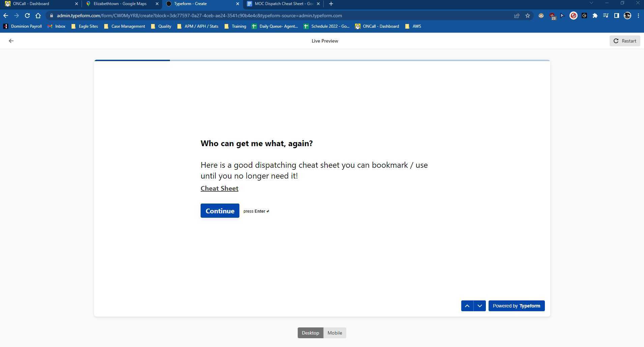Click the Continue button
The height and width of the screenshot is (347, 644).
(220, 211)
